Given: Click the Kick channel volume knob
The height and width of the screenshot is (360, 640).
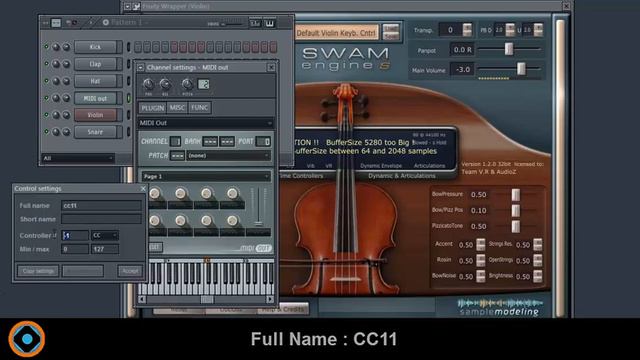Looking at the screenshot, I should [x=66, y=47].
